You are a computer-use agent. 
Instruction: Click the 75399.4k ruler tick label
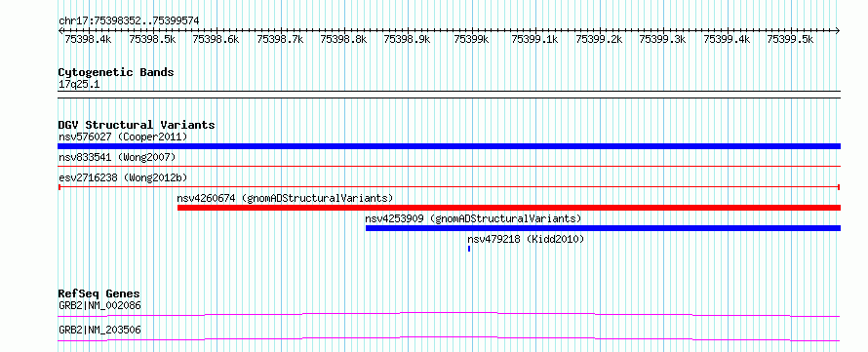[727, 39]
